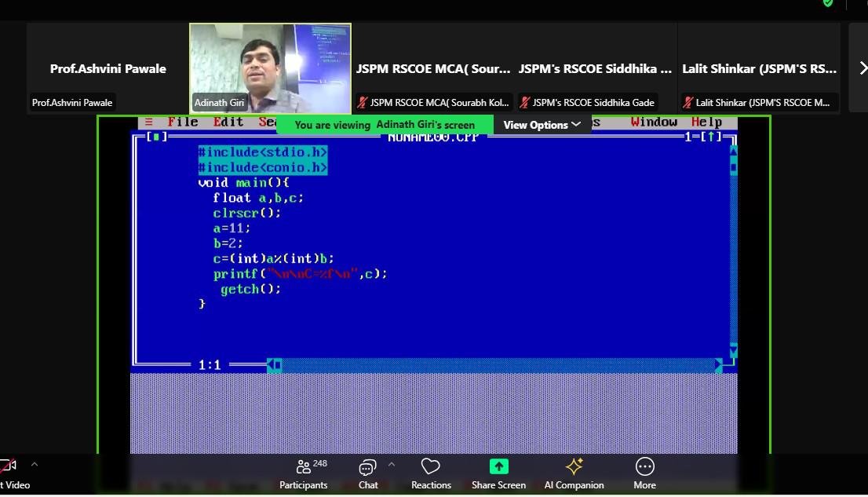Expand chat options caret beside Chat
The height and width of the screenshot is (497, 868).
(392, 464)
